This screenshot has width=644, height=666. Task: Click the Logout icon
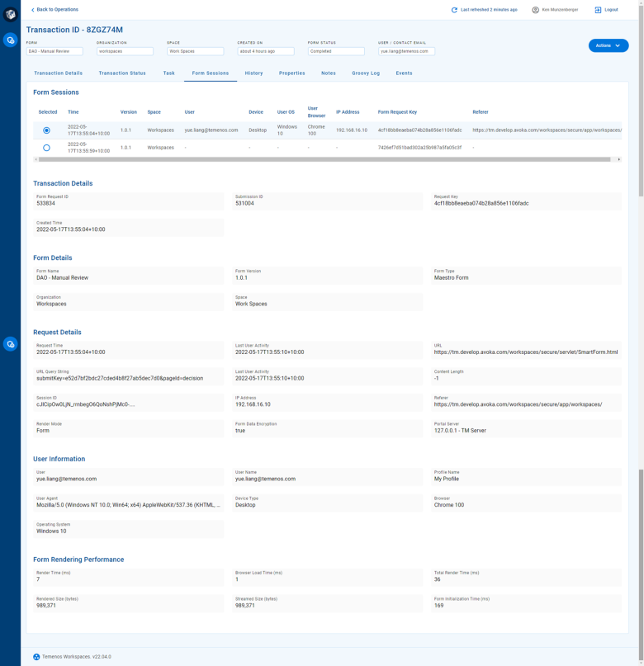598,10
